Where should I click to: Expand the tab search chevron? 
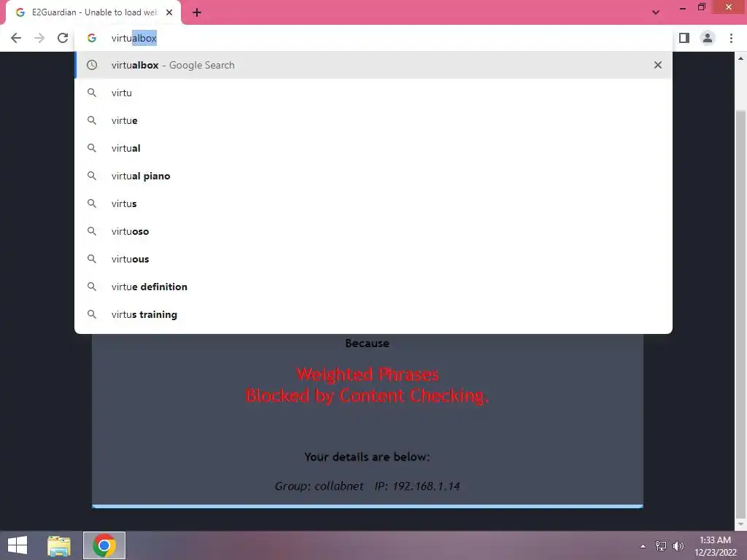pyautogui.click(x=656, y=12)
